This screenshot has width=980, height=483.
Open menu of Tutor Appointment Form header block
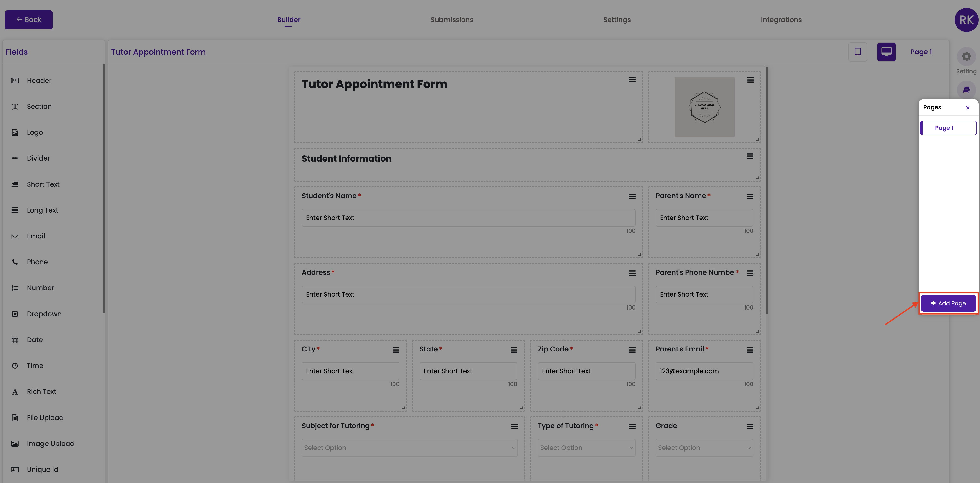coord(632,80)
